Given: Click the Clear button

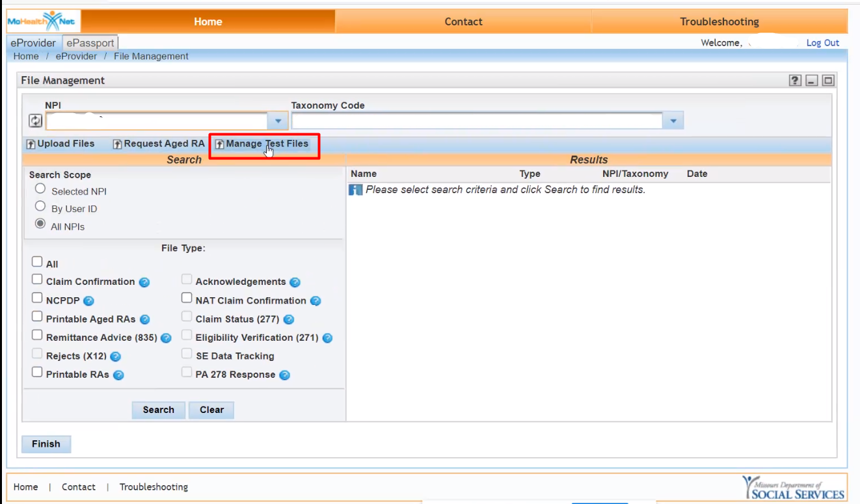Looking at the screenshot, I should (211, 410).
